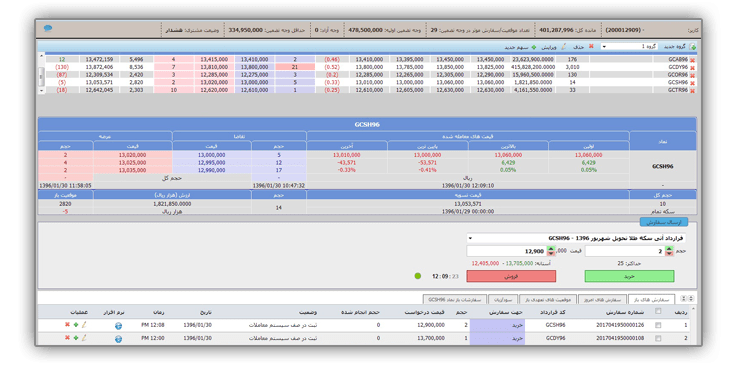Image resolution: width=737 pixels, height=368 pixels.
Task: Collapse orders panel with double-arrow icon
Action: coord(684,298)
